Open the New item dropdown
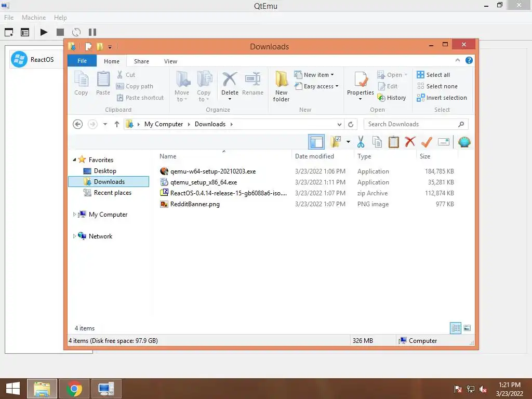This screenshot has width=532, height=399. 314,75
